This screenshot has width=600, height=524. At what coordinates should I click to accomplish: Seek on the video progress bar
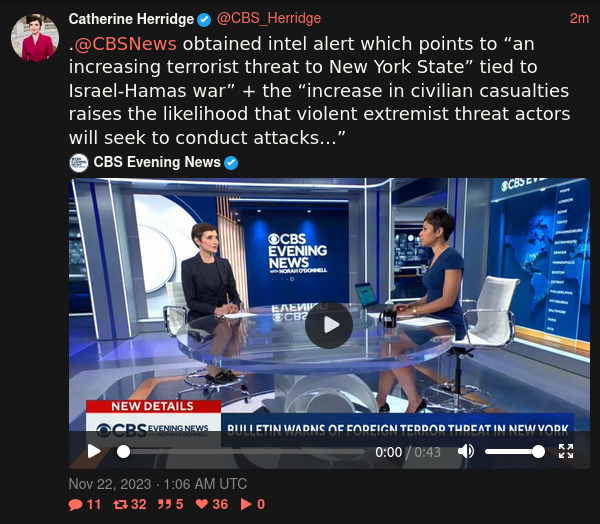pyautogui.click(x=241, y=452)
